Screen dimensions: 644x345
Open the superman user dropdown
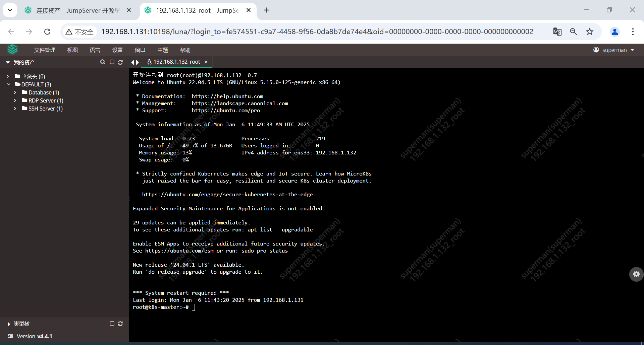[614, 50]
